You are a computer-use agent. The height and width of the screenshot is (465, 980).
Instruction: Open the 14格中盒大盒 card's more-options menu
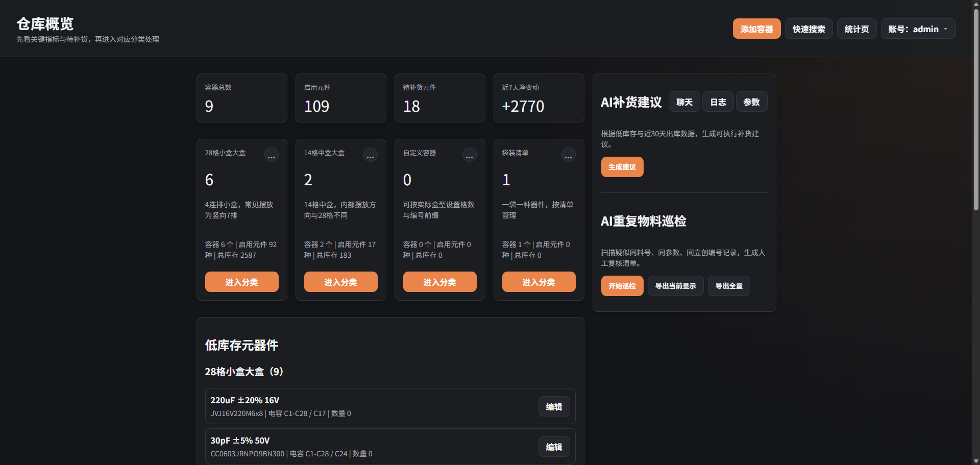click(370, 155)
